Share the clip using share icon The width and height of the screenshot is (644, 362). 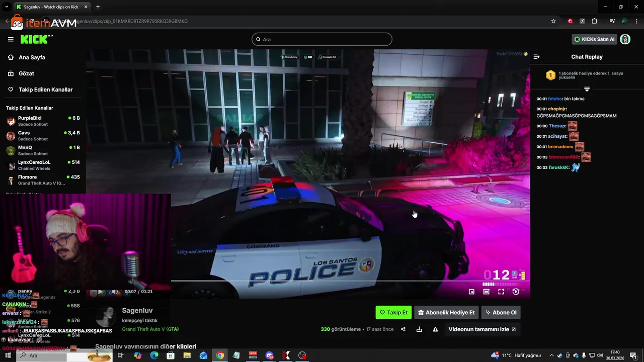(x=403, y=329)
